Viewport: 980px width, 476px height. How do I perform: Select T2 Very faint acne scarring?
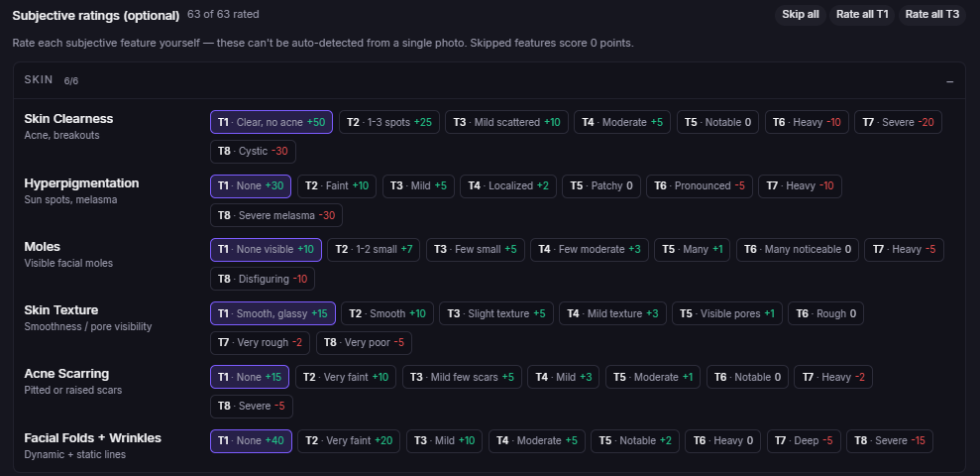[346, 377]
